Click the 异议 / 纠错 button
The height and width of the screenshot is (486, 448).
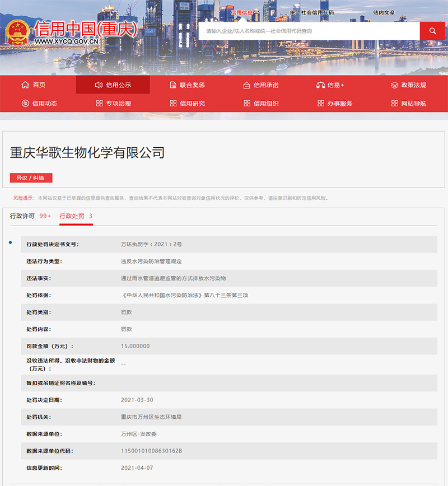click(31, 178)
